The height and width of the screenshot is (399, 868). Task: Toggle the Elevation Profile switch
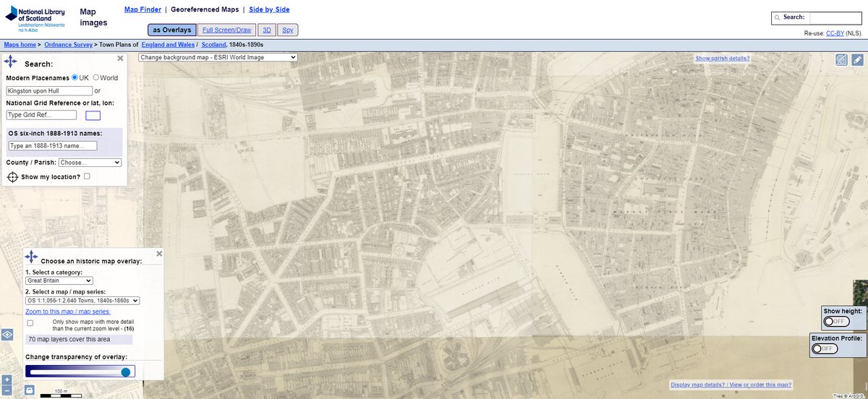(823, 348)
